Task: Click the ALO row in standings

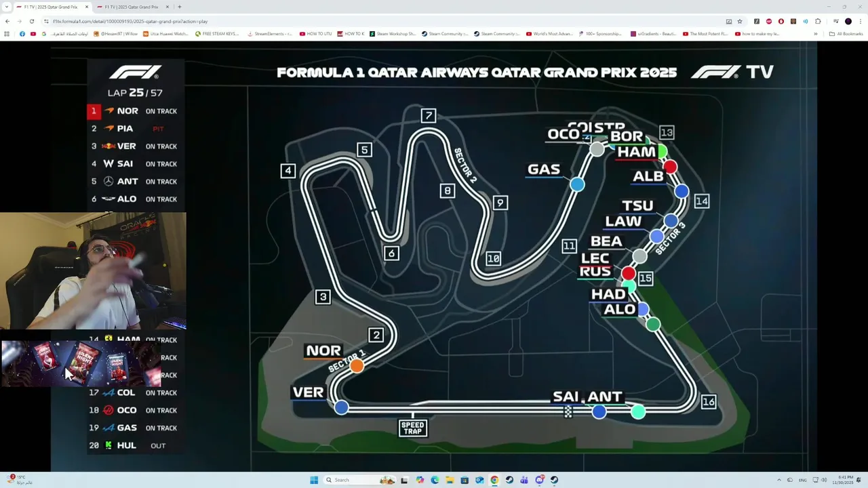Action: (x=135, y=199)
